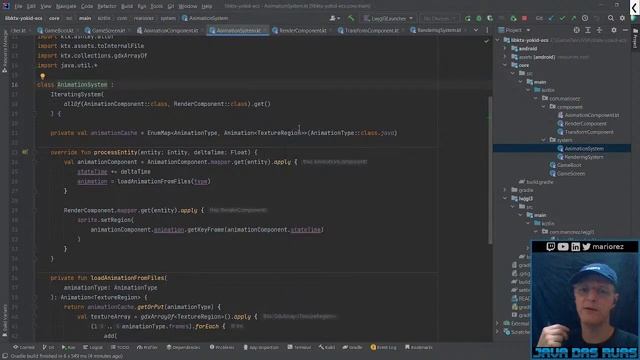640x360 pixels.
Task: Switch to the AnimationComponent.kt editor tab
Action: click(167, 31)
